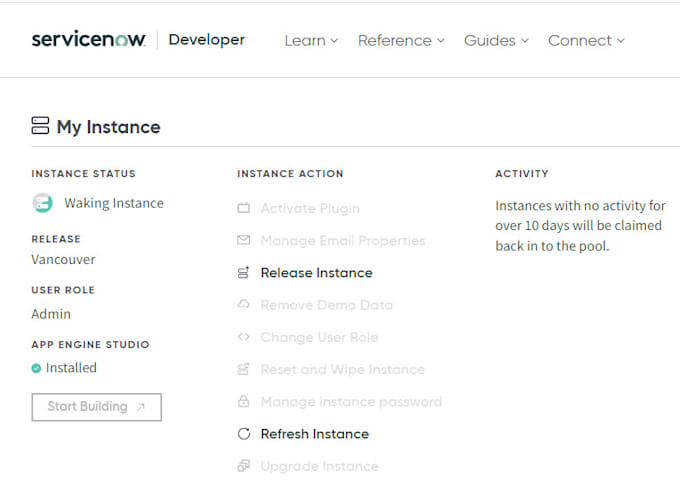Click the Release Instance icon
Viewport: 680px width, 495px height.
244,272
